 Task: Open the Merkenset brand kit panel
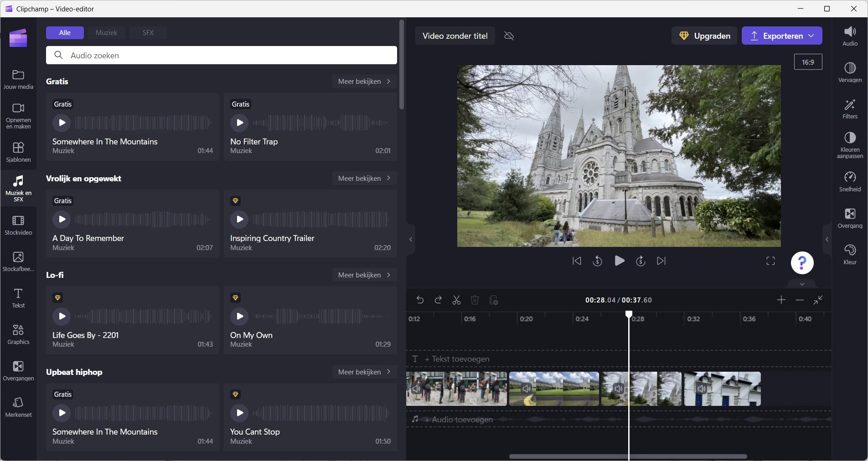click(x=18, y=407)
